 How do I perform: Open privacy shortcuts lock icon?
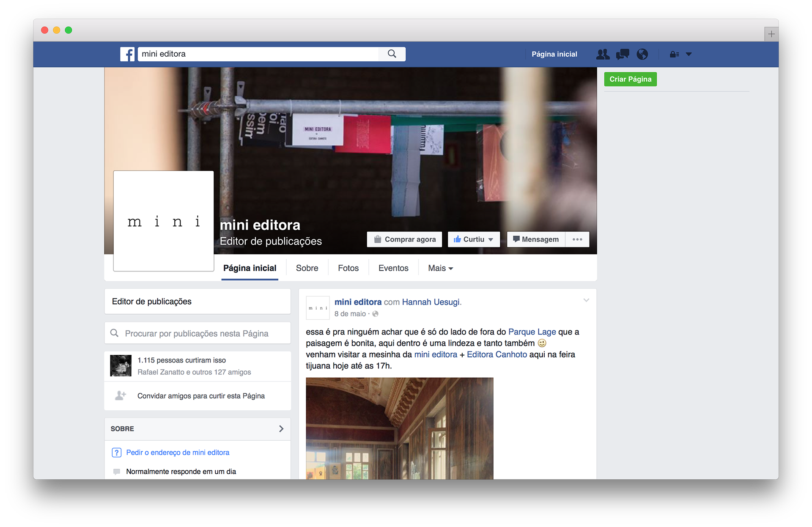(674, 54)
